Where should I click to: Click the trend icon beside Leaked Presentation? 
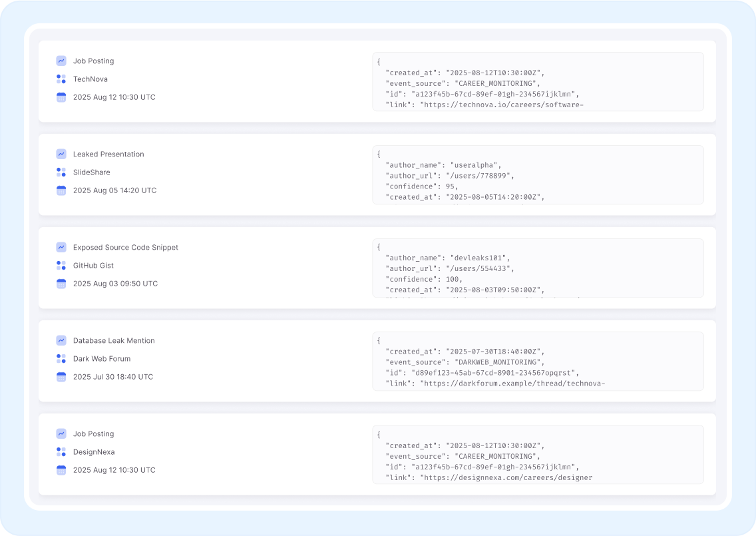pos(61,154)
